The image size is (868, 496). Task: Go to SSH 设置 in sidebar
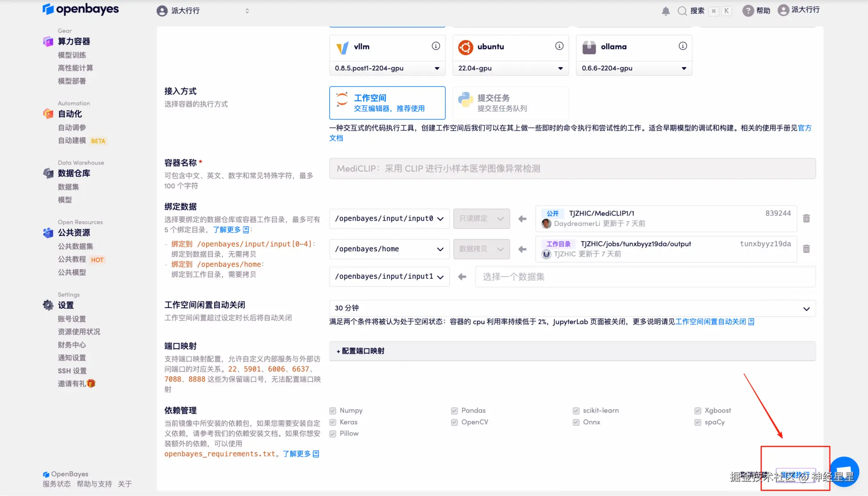point(72,371)
